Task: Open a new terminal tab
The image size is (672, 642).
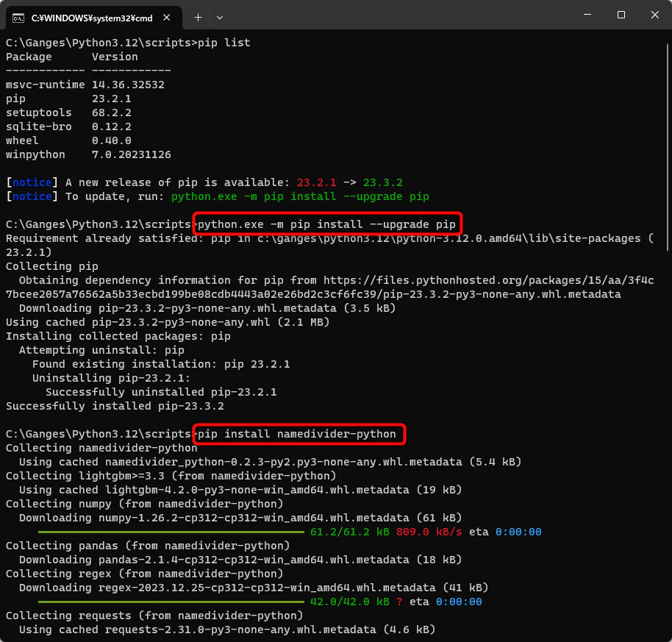Action: pos(198,18)
